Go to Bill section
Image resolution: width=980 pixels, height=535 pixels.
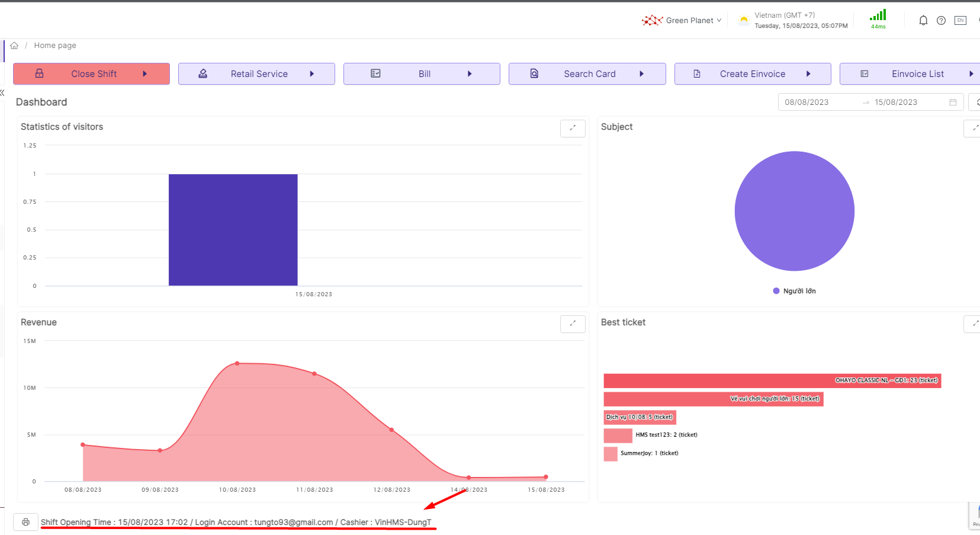(x=422, y=74)
